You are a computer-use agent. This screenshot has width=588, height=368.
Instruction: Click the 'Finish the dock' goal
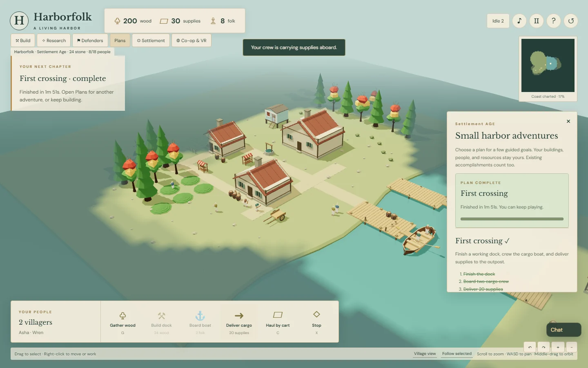pyautogui.click(x=479, y=274)
